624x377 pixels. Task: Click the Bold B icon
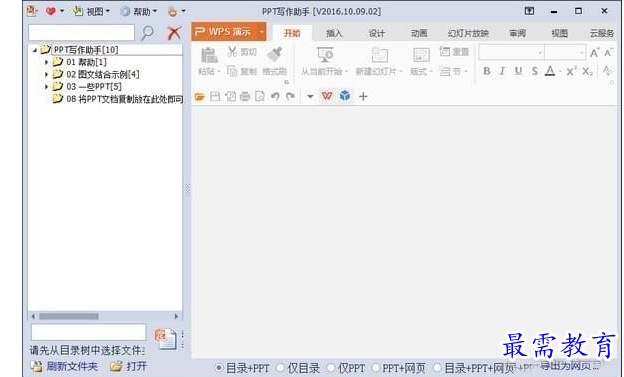tap(486, 71)
